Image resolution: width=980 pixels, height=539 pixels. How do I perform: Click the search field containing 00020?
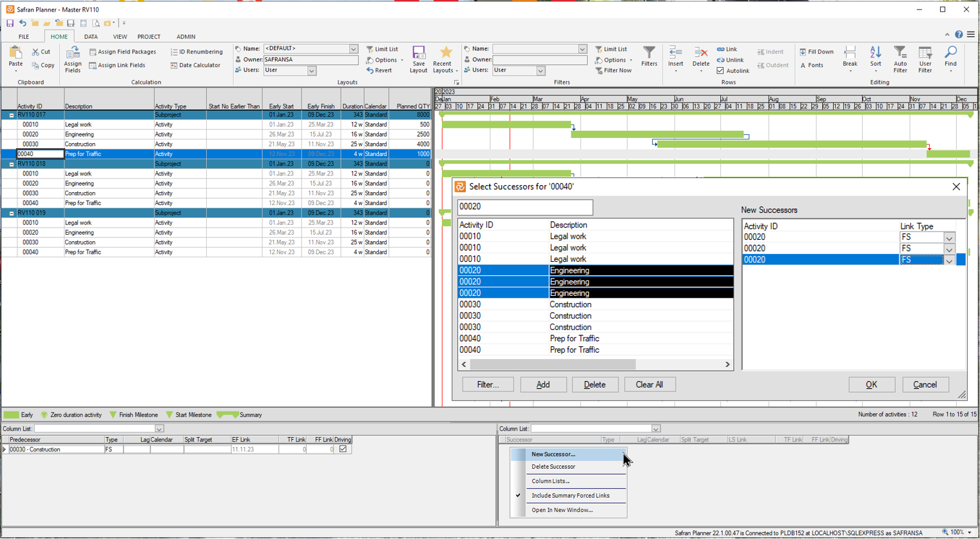[525, 207]
